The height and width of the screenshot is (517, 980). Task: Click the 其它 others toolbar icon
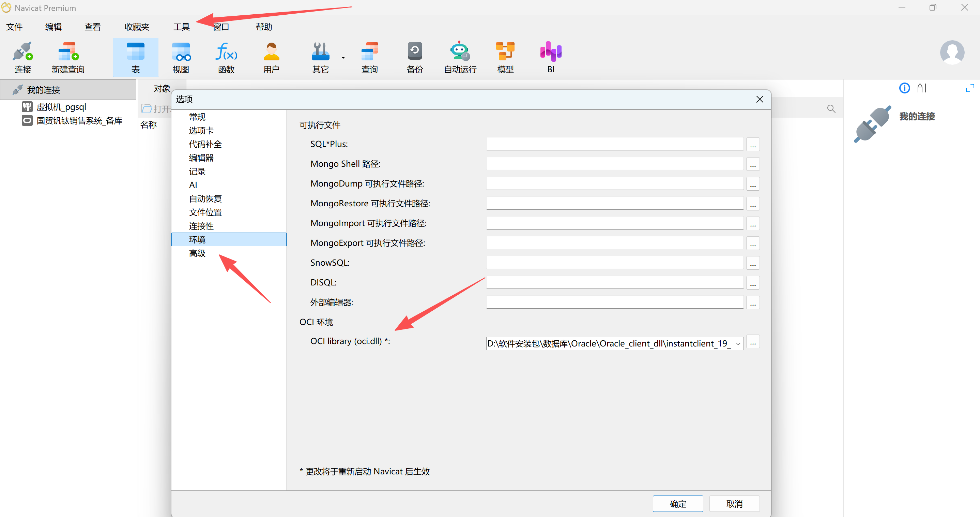pyautogui.click(x=320, y=58)
